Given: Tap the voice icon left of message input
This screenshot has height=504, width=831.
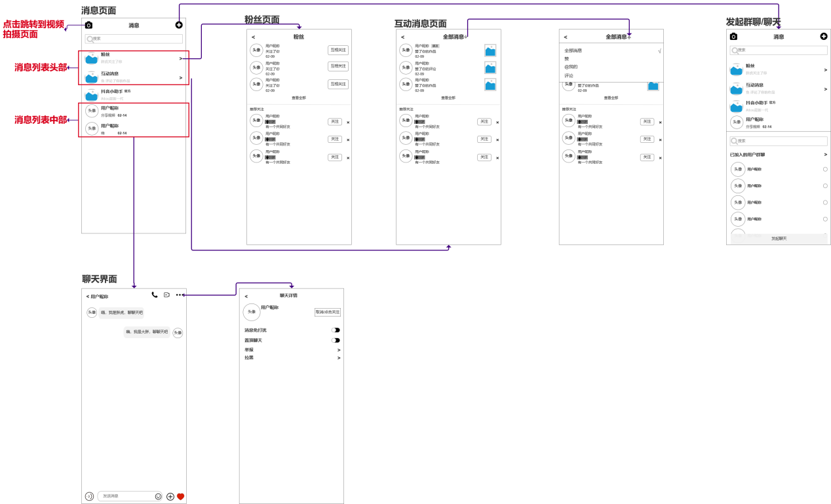Looking at the screenshot, I should [x=89, y=497].
